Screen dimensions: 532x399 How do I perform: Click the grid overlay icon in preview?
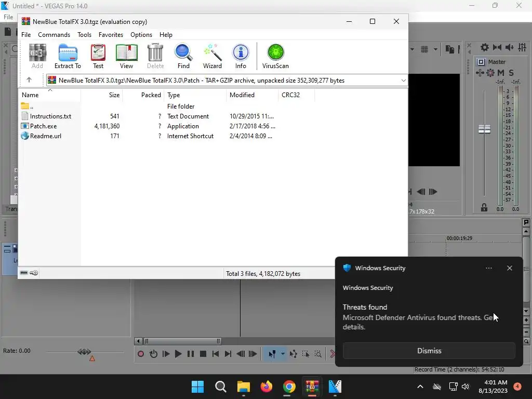424,49
